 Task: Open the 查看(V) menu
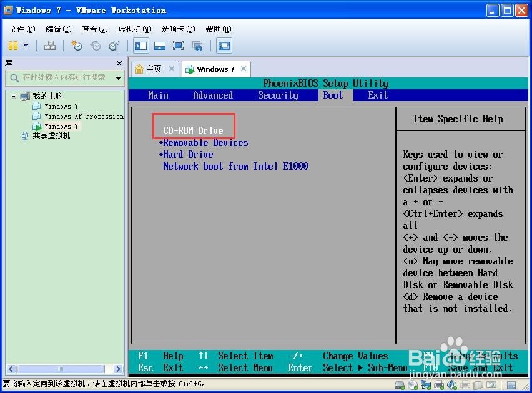[x=95, y=29]
